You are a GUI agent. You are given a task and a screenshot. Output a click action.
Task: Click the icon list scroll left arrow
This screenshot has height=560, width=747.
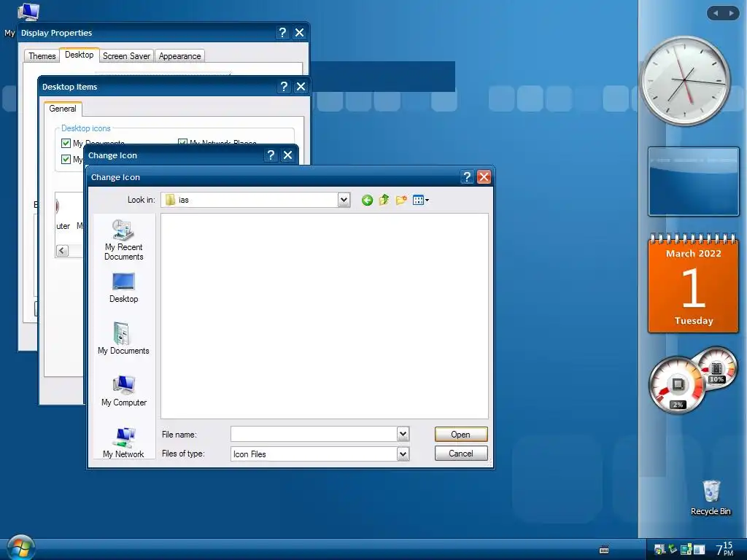coord(63,251)
